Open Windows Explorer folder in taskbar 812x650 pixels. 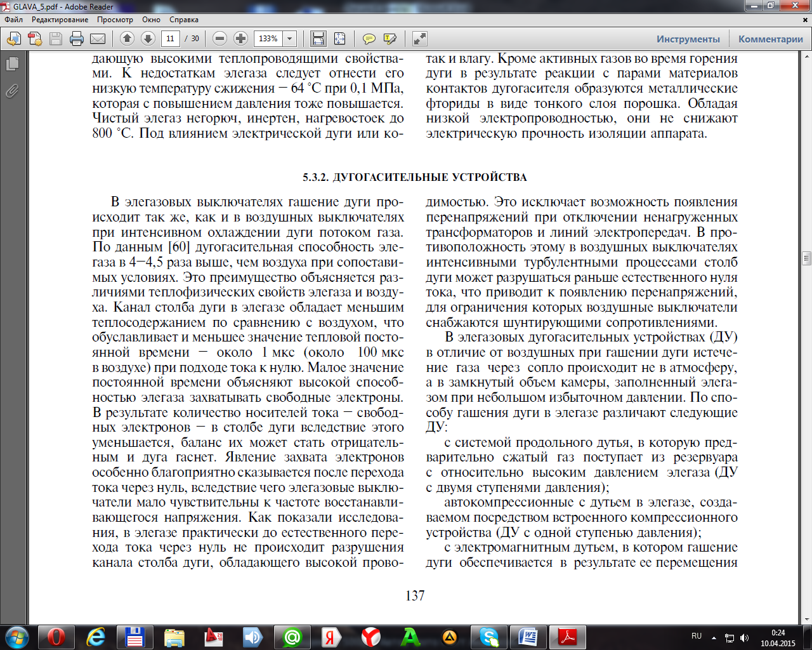174,637
